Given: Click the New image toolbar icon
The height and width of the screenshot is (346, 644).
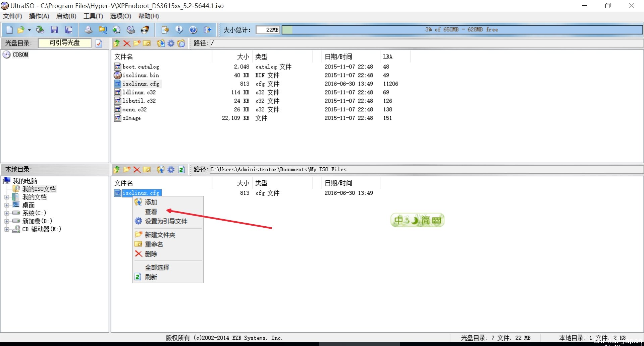Looking at the screenshot, I should [x=9, y=30].
